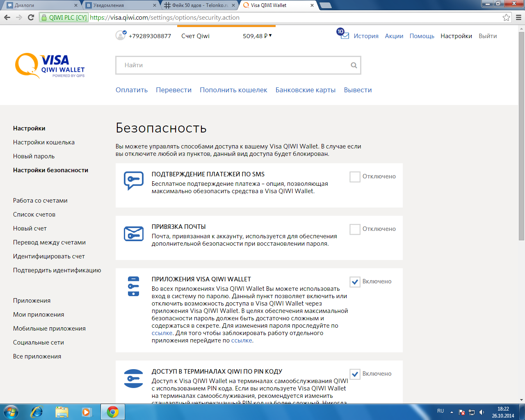Click the first ссылке link to change password
This screenshot has height=420, width=525.
[x=162, y=333]
